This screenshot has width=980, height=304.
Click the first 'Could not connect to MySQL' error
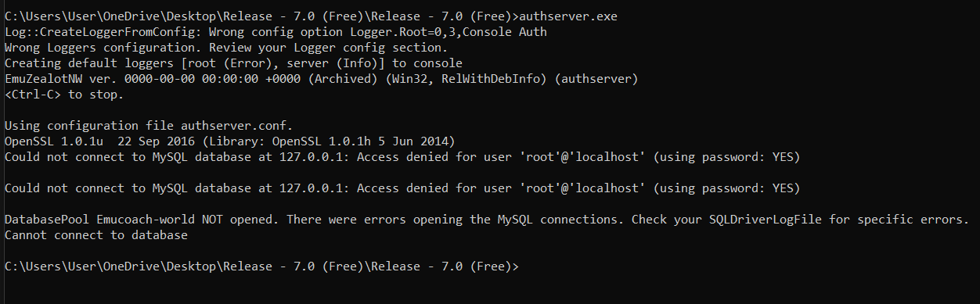(x=402, y=156)
